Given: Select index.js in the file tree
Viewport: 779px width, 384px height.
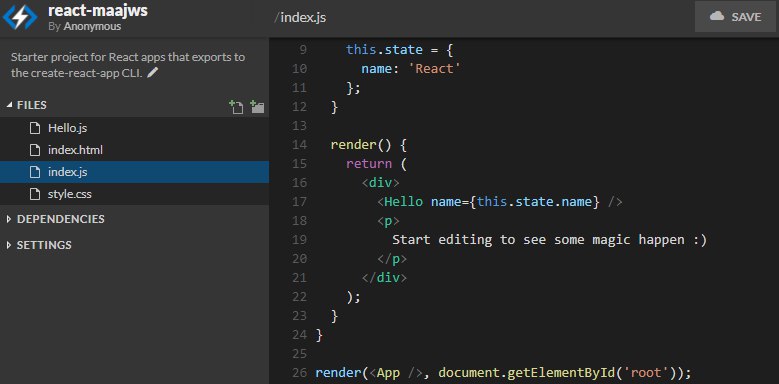Looking at the screenshot, I should 134,172.
